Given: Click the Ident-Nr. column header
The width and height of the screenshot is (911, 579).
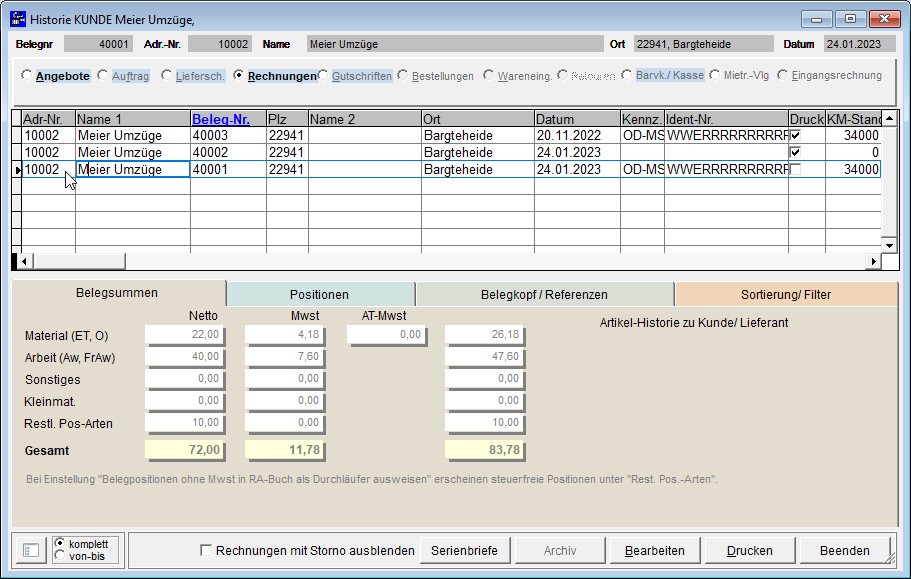Looking at the screenshot, I should (727, 119).
